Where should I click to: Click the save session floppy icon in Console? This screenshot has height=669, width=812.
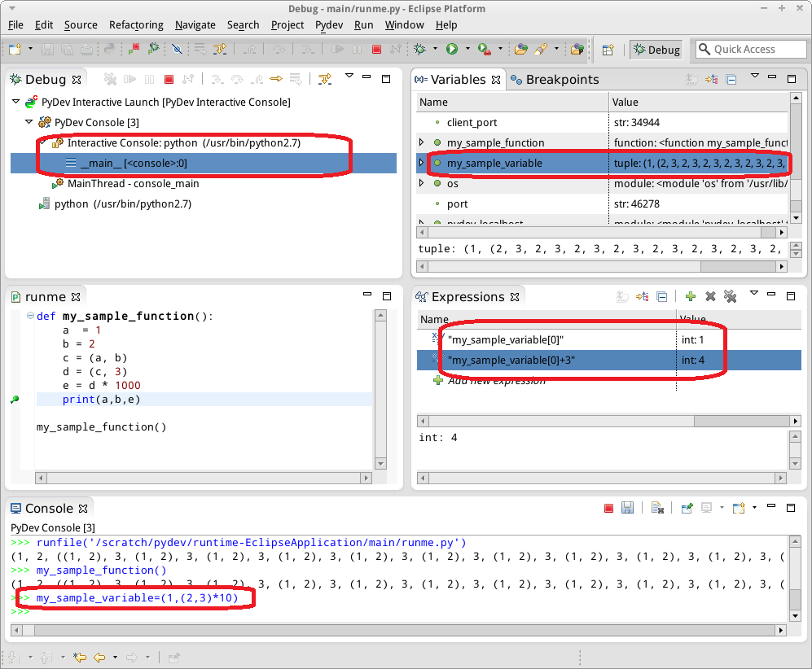pos(627,508)
